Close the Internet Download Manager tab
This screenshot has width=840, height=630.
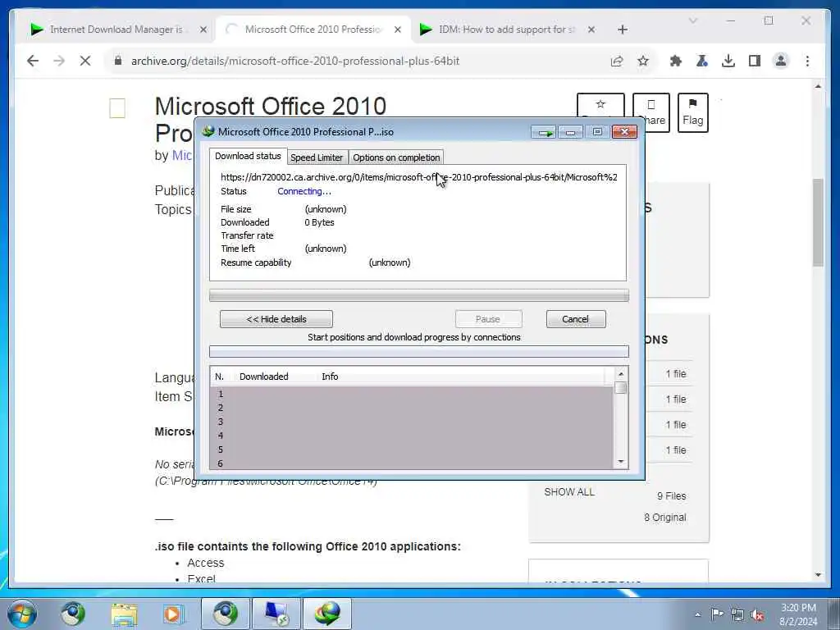click(x=203, y=30)
